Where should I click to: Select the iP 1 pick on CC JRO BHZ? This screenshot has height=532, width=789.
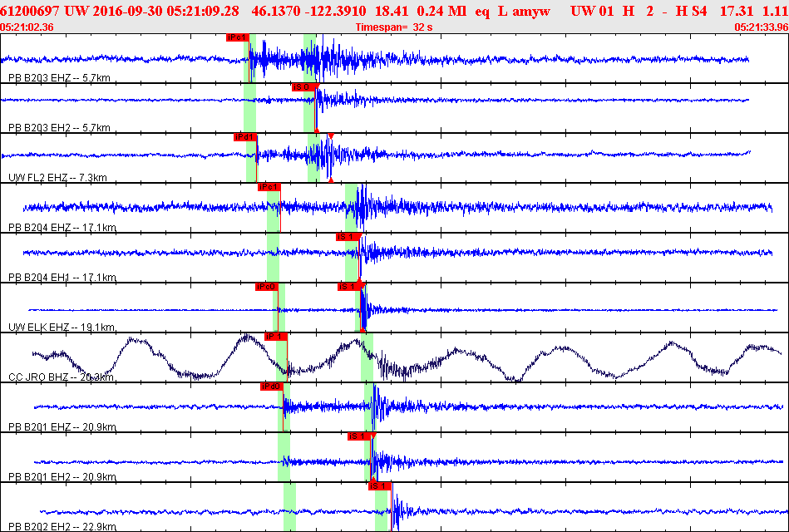276,336
